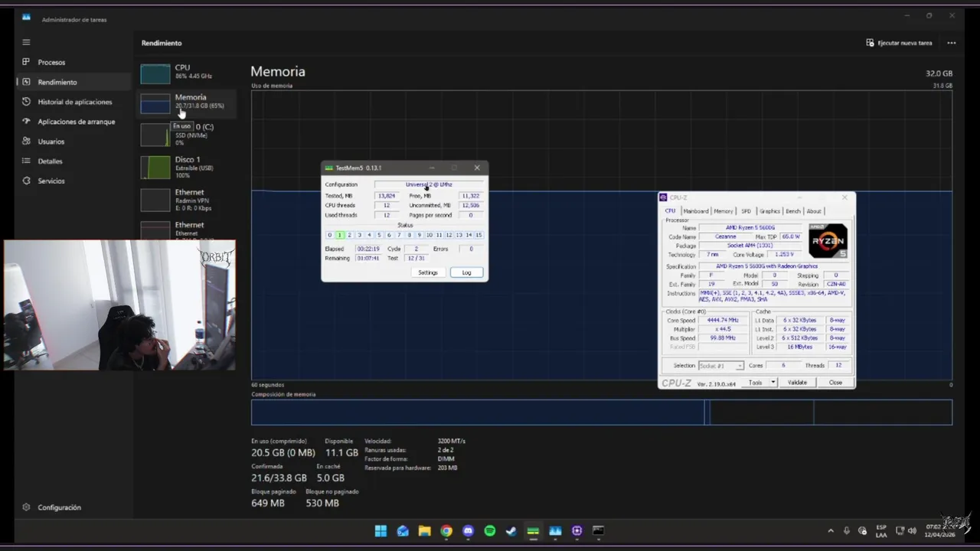
Task: Switch to the Memory tab in CPU-Z
Action: 723,211
